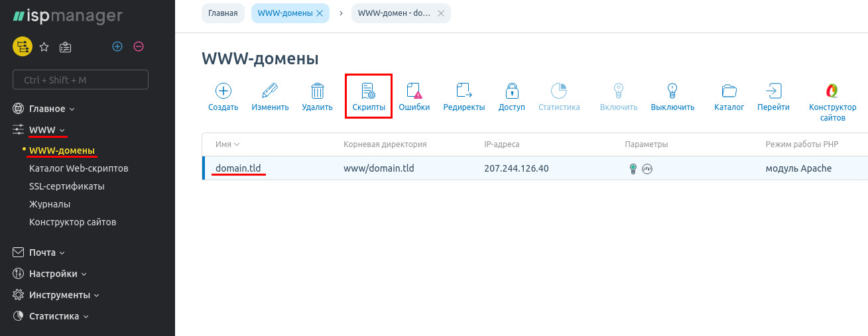Click the Создать (create) plus icon
Image resolution: width=868 pixels, height=336 pixels.
coord(223,91)
